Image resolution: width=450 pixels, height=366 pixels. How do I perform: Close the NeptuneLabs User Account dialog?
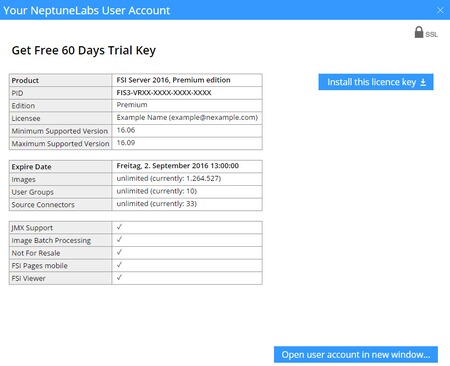tap(440, 10)
